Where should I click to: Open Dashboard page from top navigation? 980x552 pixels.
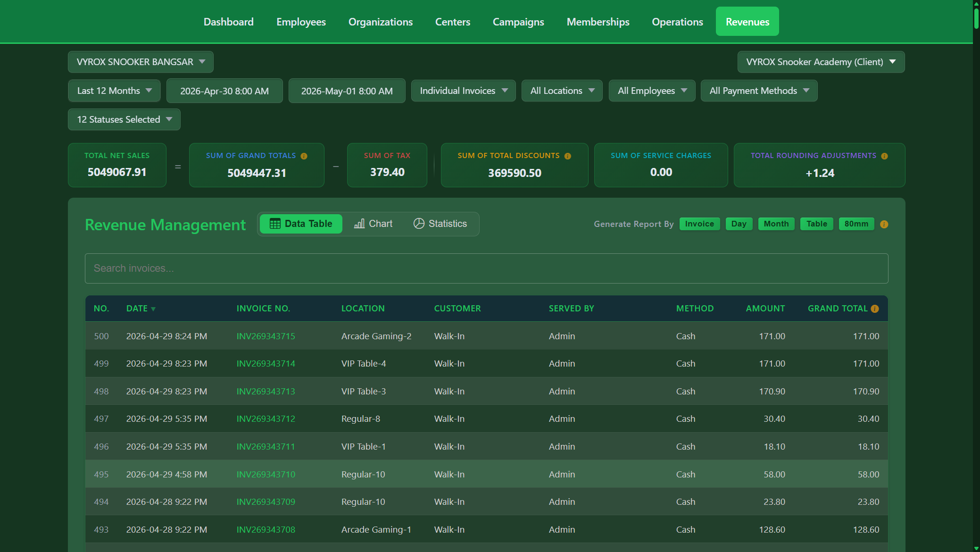(x=229, y=22)
